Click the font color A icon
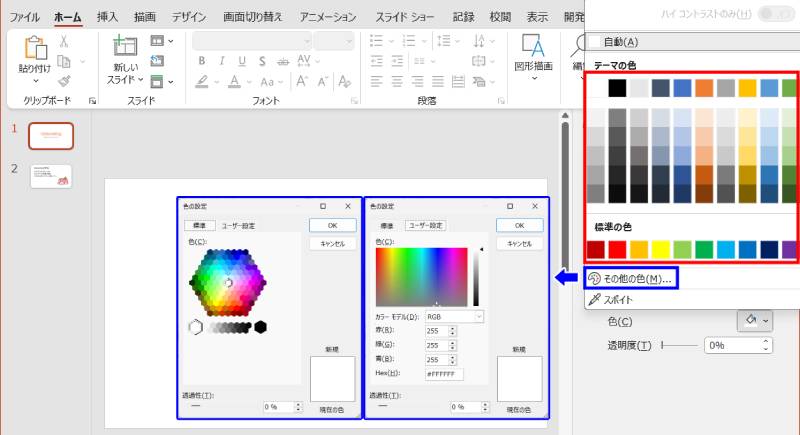The height and width of the screenshot is (435, 800). coord(234,82)
